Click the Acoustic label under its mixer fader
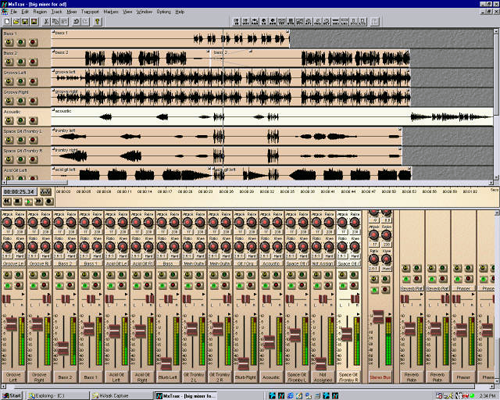500x400 pixels. [x=271, y=377]
